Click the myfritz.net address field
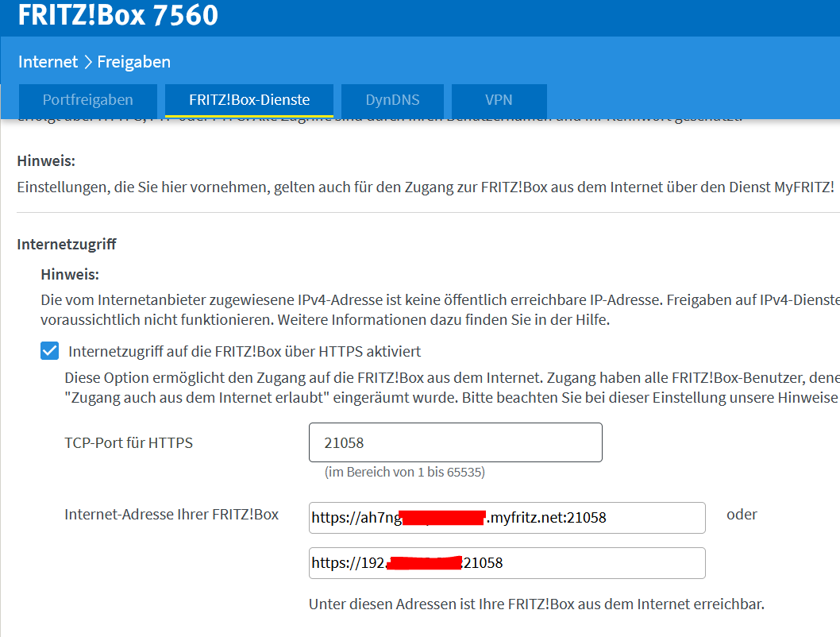 click(x=507, y=518)
